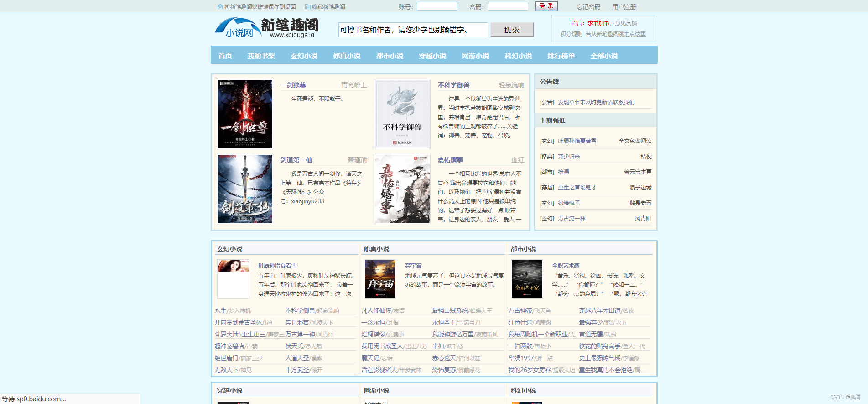Click into the book search box

413,30
